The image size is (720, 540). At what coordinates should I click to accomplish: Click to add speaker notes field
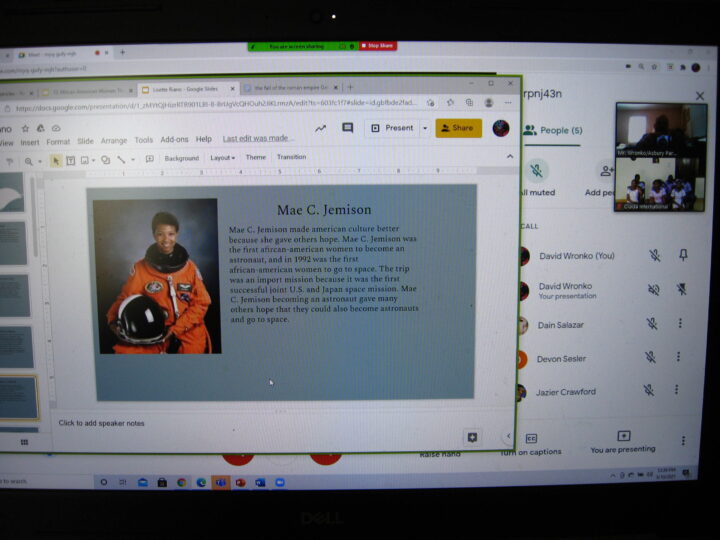point(101,423)
